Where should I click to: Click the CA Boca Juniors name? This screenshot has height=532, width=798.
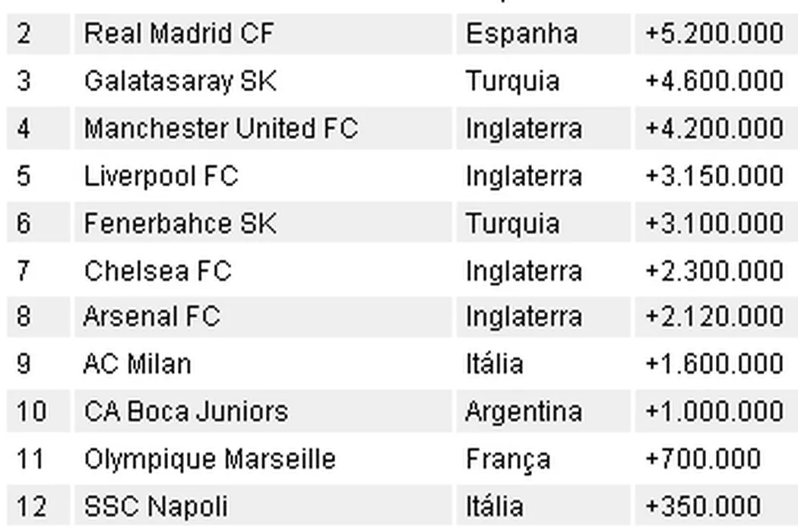coord(186,412)
